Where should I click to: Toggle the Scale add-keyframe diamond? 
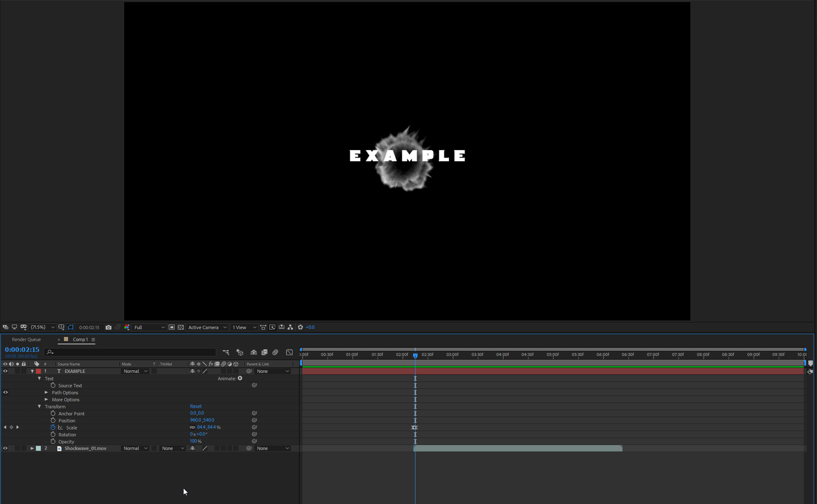(11, 427)
